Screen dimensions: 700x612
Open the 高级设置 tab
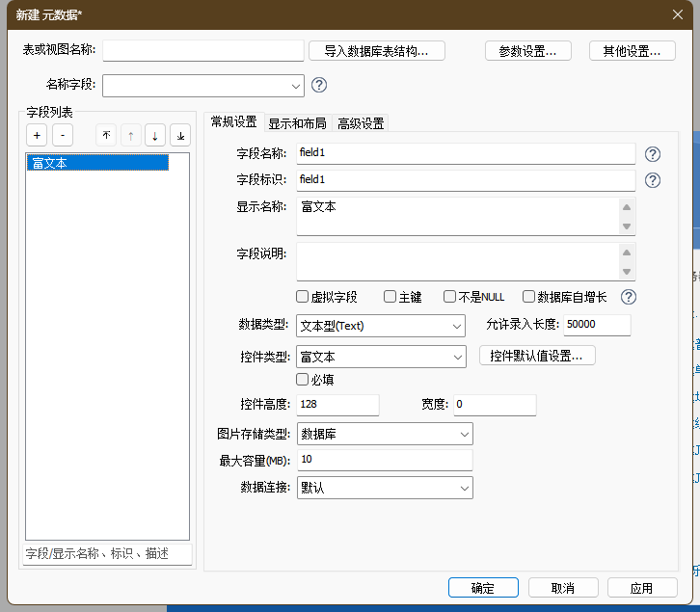pyautogui.click(x=361, y=122)
